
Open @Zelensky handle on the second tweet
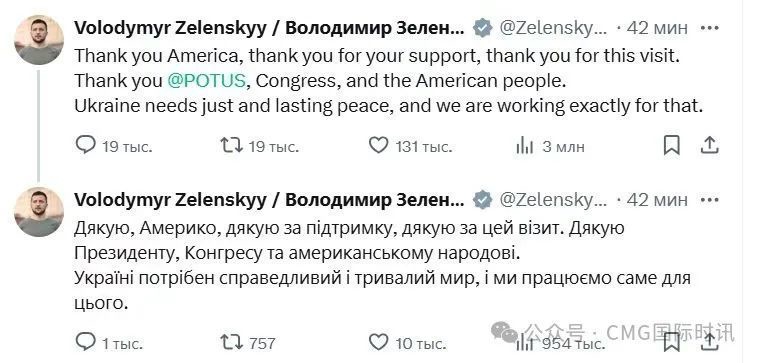[x=553, y=199]
